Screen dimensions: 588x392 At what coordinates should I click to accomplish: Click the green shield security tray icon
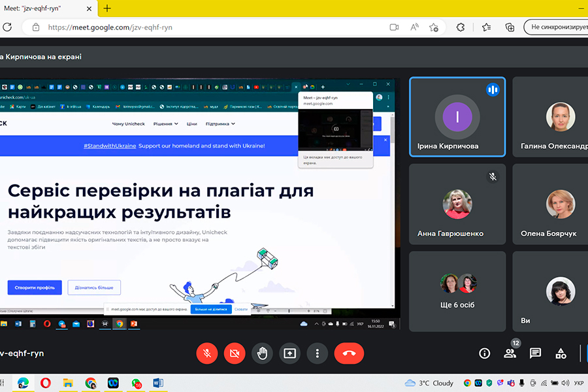tap(489, 383)
